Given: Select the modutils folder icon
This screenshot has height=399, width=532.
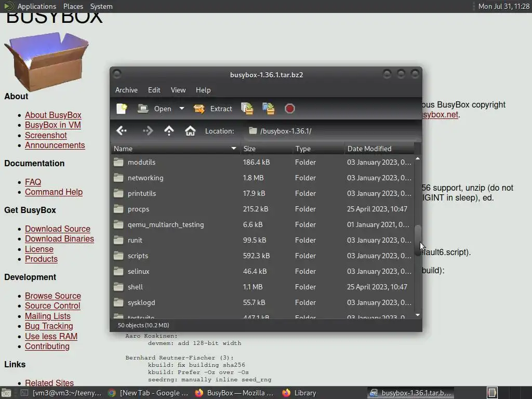Looking at the screenshot, I should (118, 162).
